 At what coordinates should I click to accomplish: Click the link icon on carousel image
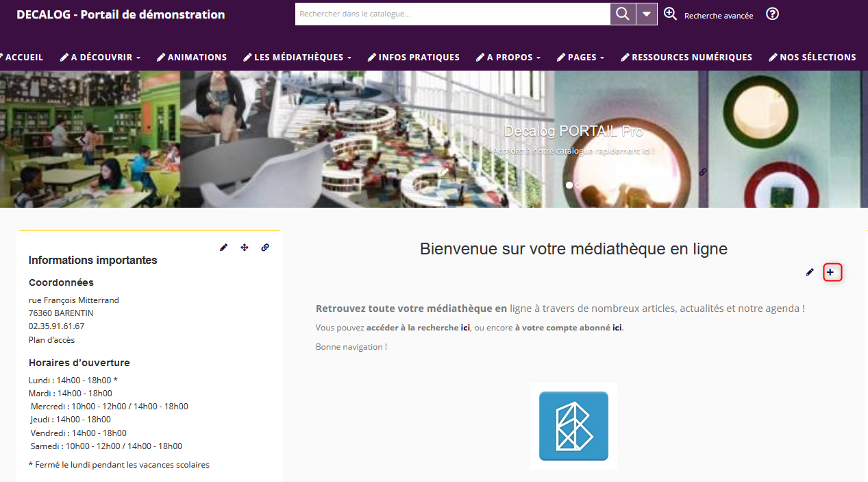(702, 172)
